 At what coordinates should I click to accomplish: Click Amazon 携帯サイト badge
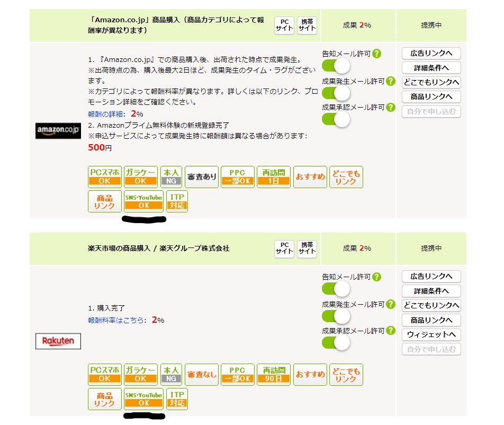tap(307, 25)
